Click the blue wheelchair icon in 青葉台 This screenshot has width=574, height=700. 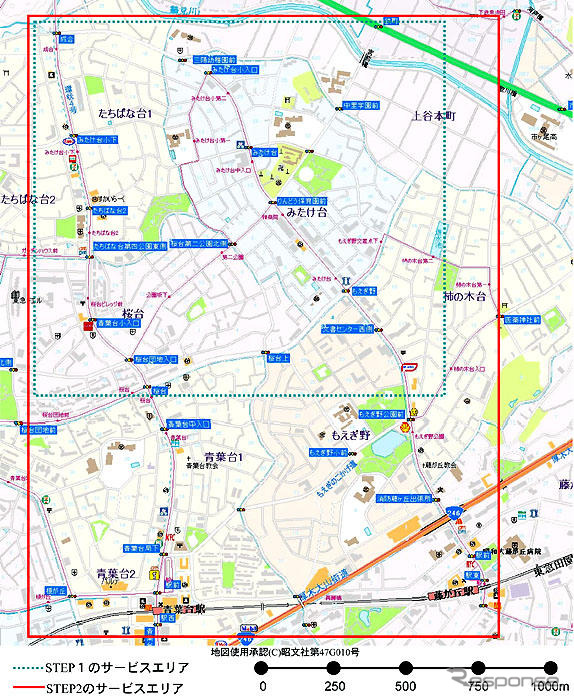(164, 511)
